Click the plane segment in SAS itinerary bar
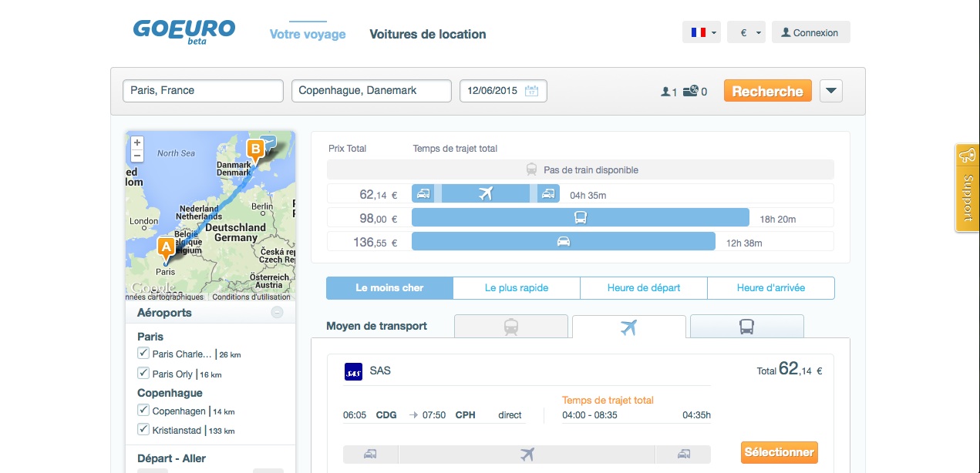Image resolution: width=980 pixels, height=473 pixels. (527, 455)
